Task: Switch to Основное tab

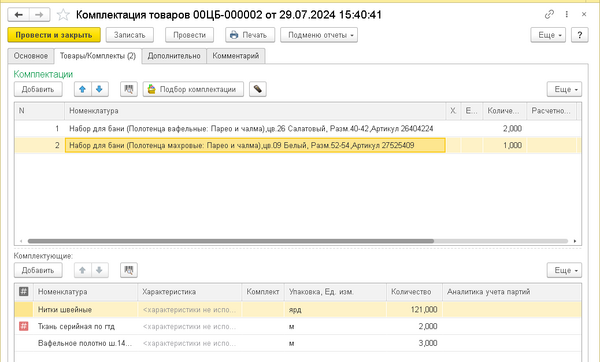Action: (x=31, y=56)
